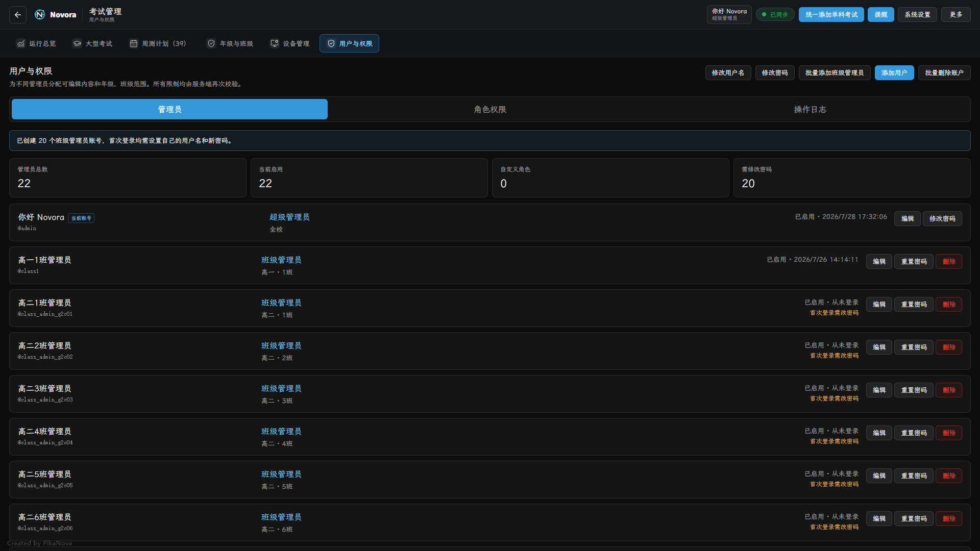The image size is (980, 551).
Task: Edit the 你好 Novora admin account
Action: [x=908, y=218]
